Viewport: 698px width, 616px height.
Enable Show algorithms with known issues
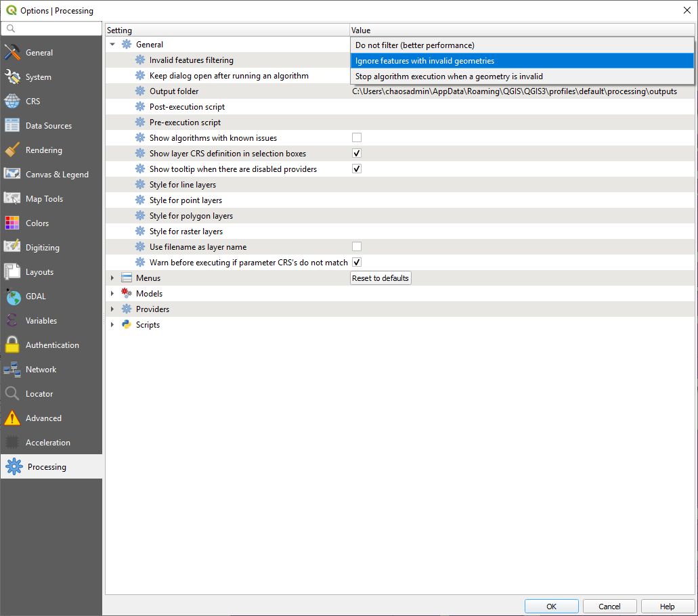(x=357, y=138)
